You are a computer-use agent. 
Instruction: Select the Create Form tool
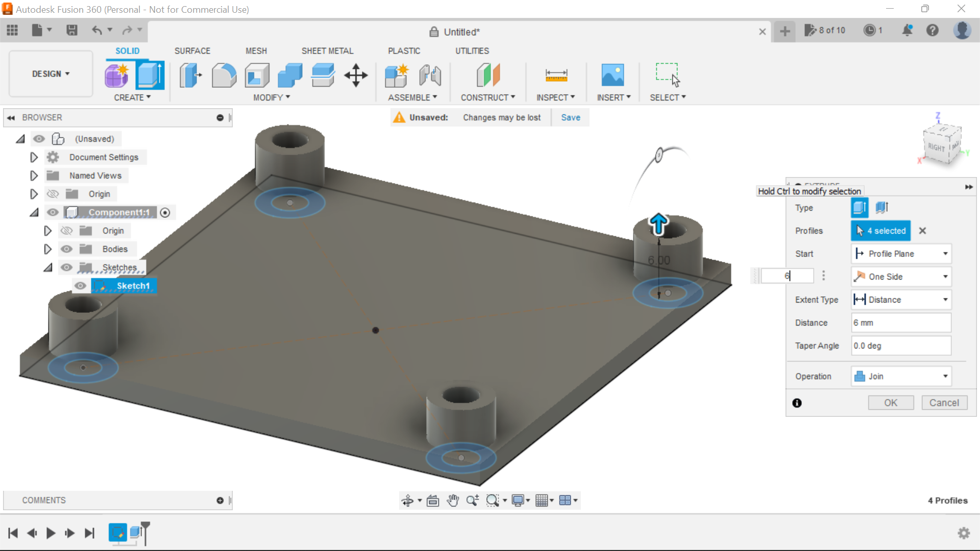[x=117, y=76]
